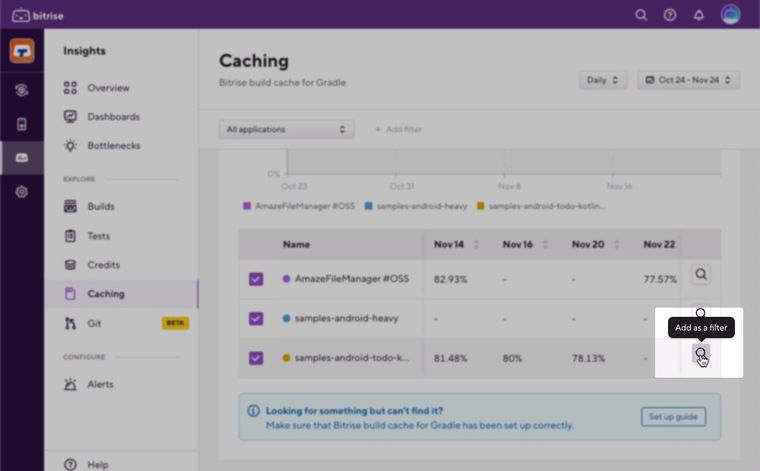Sort by the Nov 14 column
Viewport: 760px width, 471px height.
click(476, 244)
